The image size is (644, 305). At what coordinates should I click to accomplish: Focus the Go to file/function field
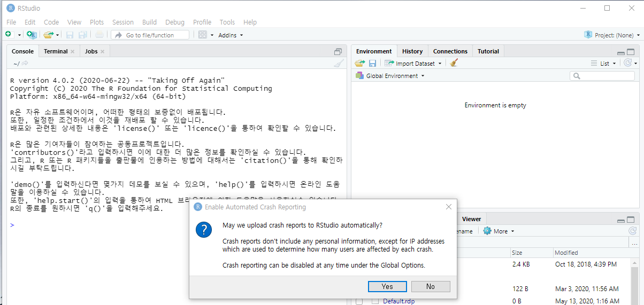click(150, 35)
